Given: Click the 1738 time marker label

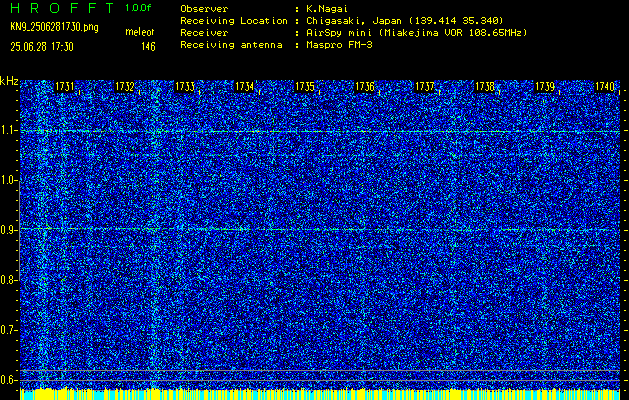Looking at the screenshot, I should click(x=485, y=87).
